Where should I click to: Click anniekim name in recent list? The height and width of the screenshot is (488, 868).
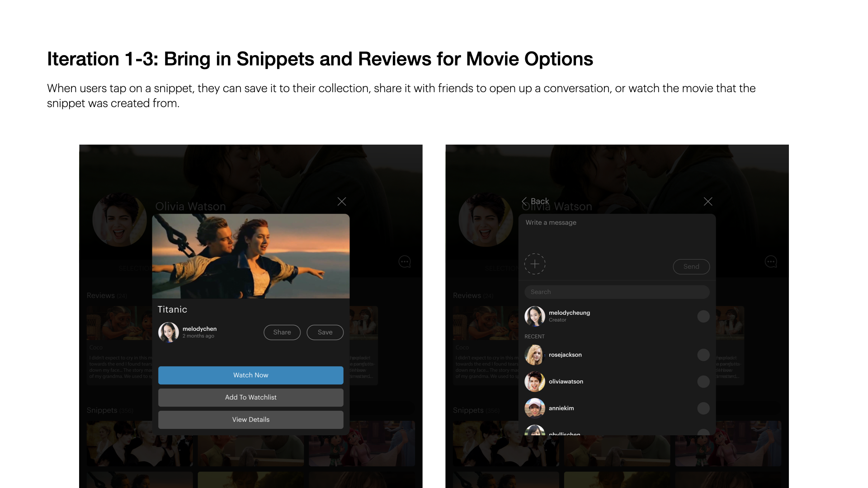561,408
